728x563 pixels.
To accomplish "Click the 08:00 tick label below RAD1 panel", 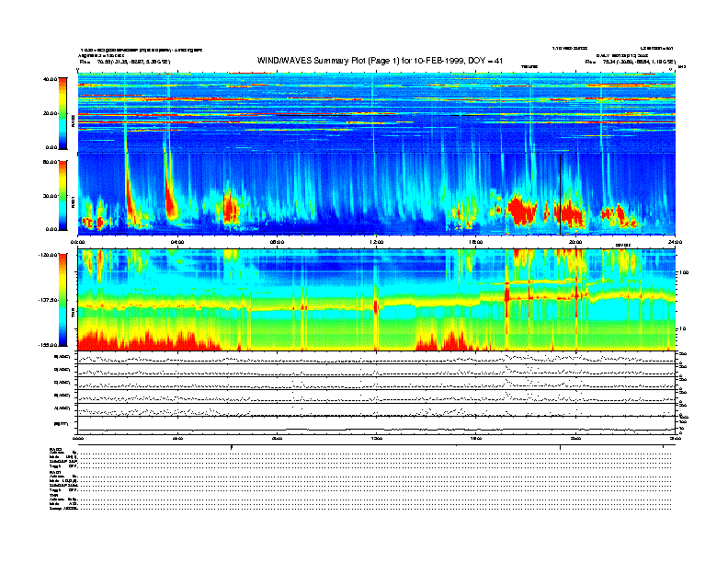I will (x=277, y=242).
